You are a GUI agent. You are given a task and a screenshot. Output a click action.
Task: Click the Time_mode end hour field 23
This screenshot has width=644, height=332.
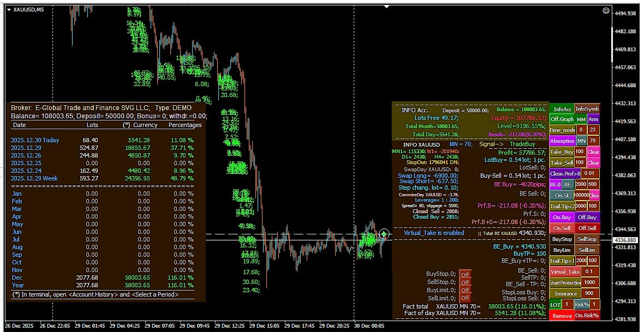(x=593, y=130)
